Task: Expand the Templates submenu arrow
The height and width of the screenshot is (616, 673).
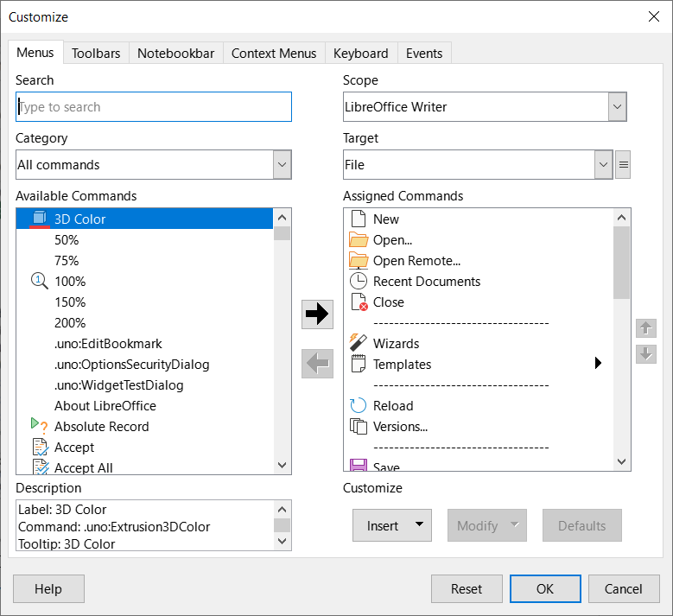Action: [x=598, y=363]
